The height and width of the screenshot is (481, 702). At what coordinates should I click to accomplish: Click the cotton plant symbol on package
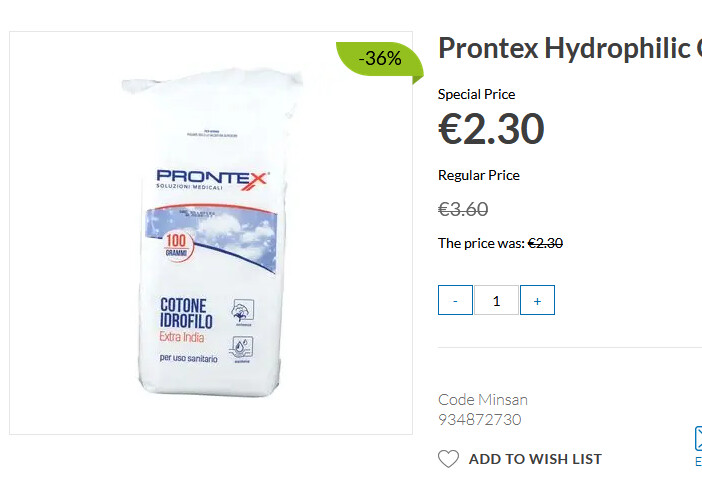(x=243, y=312)
